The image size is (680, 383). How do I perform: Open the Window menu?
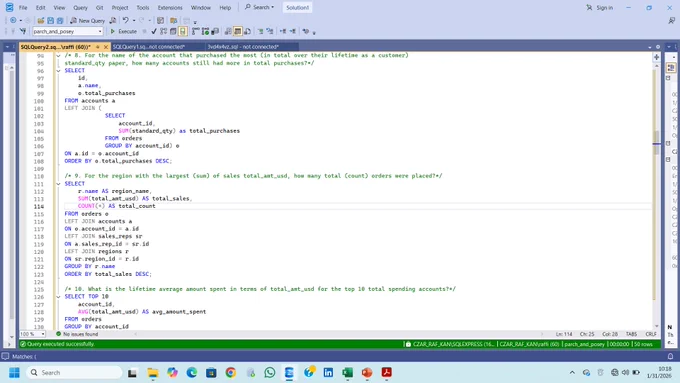pos(201,7)
